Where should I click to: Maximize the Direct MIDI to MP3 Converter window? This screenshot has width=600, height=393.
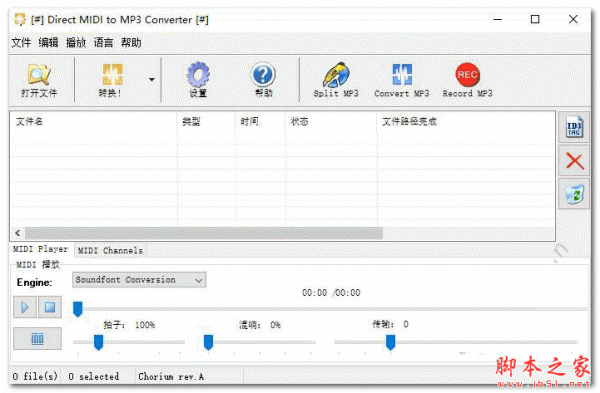tap(535, 19)
